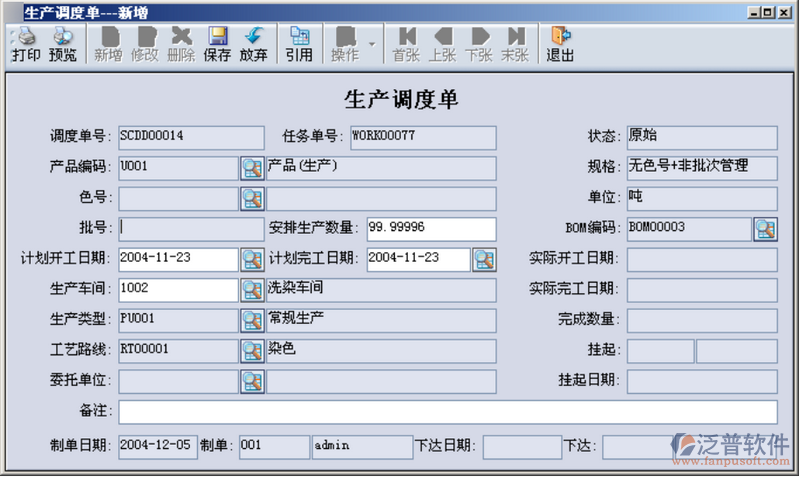The image size is (800, 477).
Task: Click the 备注 remarks text field
Action: [447, 412]
